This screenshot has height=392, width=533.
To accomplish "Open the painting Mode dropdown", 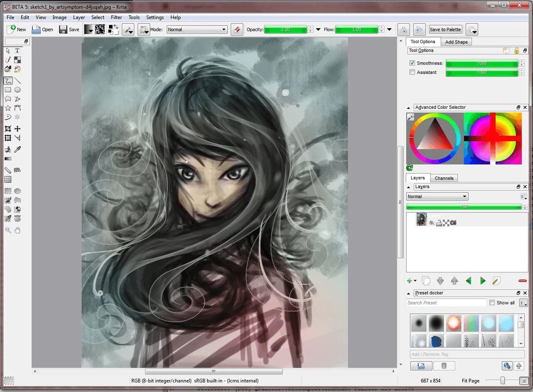I will [x=197, y=29].
